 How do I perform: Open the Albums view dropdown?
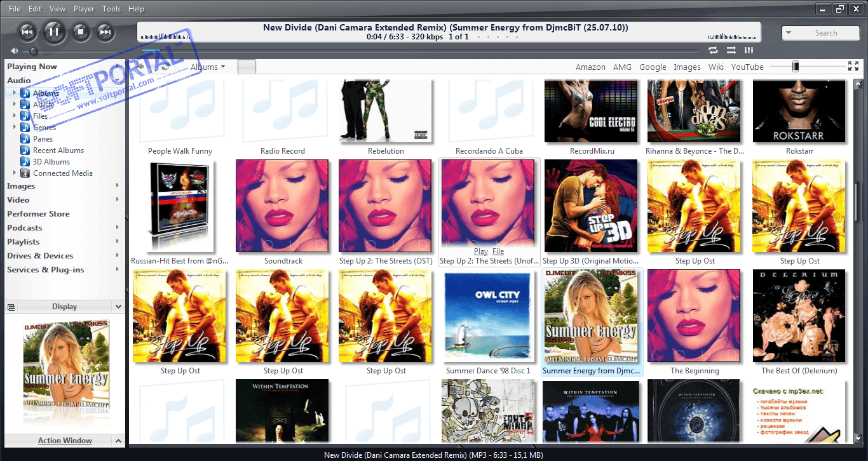point(208,67)
